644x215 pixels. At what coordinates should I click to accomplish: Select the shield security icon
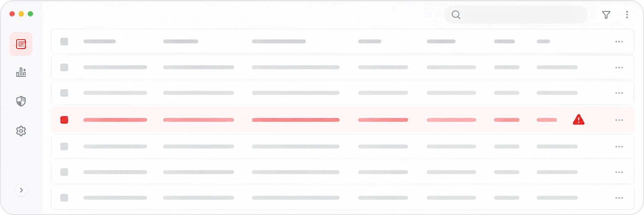(21, 101)
